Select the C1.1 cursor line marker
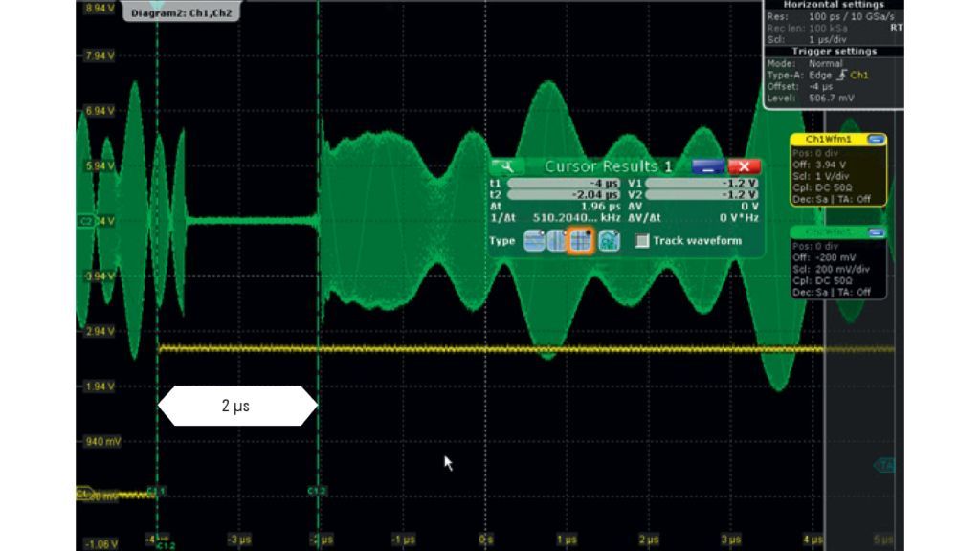The height and width of the screenshot is (551, 980). pos(157,491)
